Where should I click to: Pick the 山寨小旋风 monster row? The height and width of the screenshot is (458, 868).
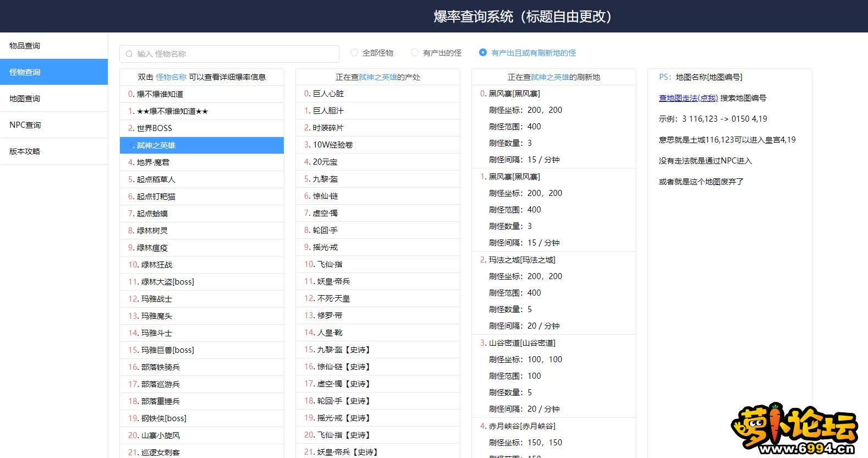202,435
